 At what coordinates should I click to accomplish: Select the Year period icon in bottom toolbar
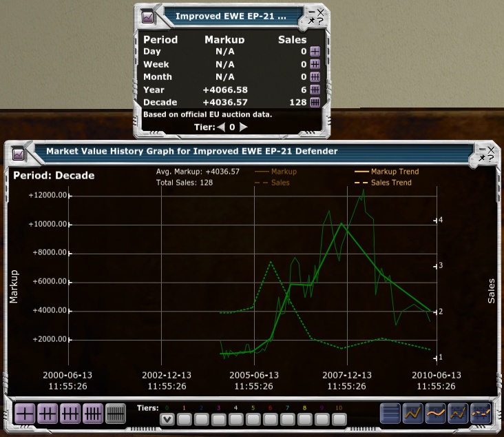[x=93, y=414]
